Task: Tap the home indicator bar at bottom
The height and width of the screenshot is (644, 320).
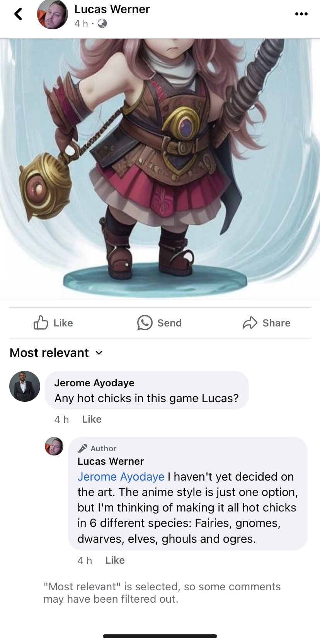Action: (160, 636)
